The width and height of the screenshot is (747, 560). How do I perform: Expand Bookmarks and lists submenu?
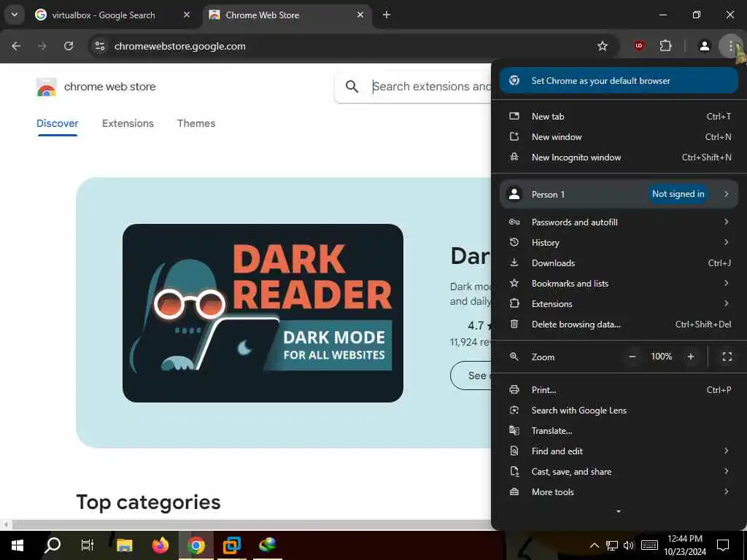619,284
